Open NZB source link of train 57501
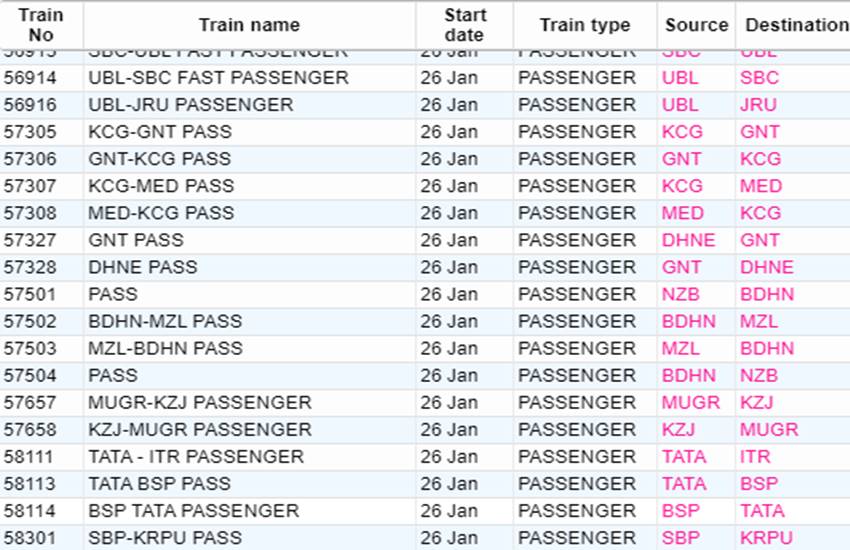 pyautogui.click(x=680, y=294)
